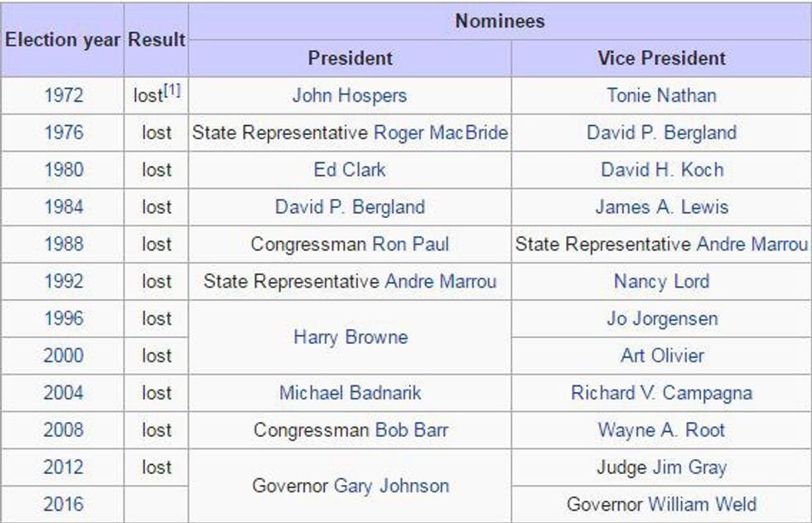
Task: Open David H. Koch's page
Action: (x=661, y=170)
